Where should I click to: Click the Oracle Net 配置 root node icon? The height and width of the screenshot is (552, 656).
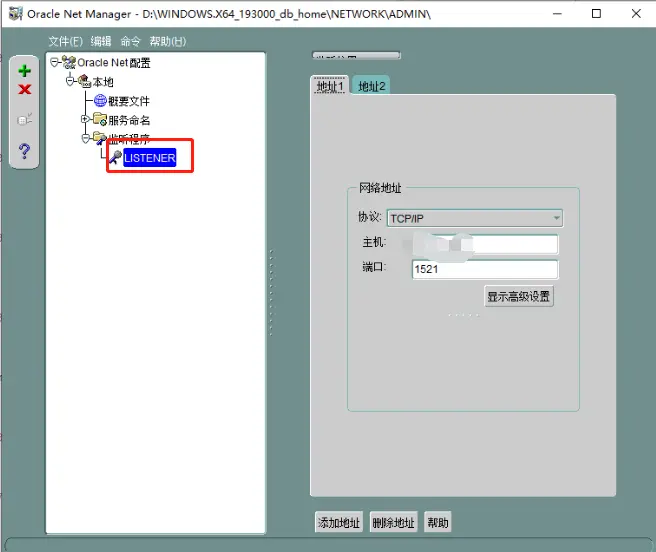point(69,62)
